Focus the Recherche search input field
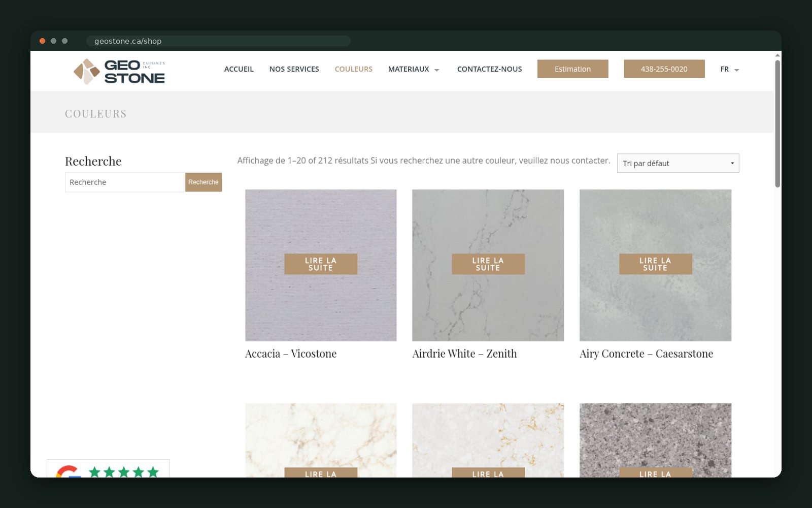The height and width of the screenshot is (508, 812). [125, 182]
